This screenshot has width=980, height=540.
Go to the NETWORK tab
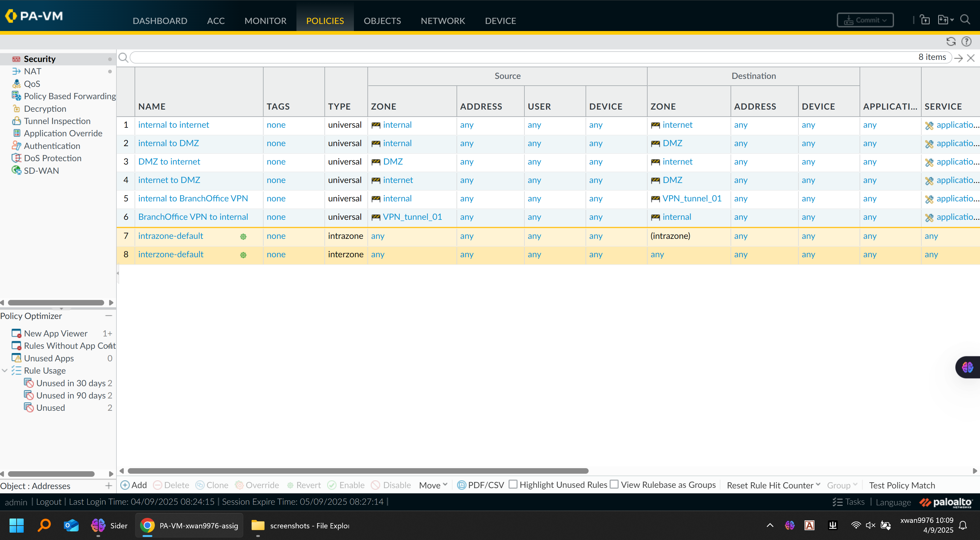[x=443, y=21]
